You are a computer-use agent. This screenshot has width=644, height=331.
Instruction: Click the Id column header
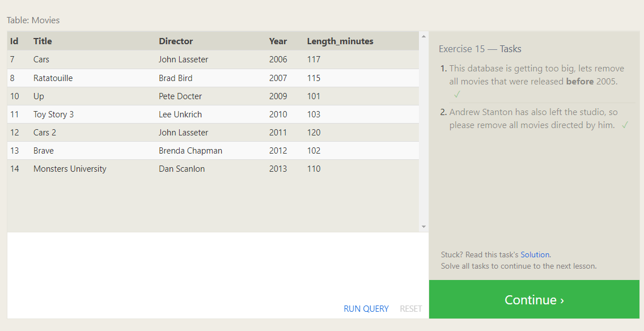pyautogui.click(x=14, y=41)
